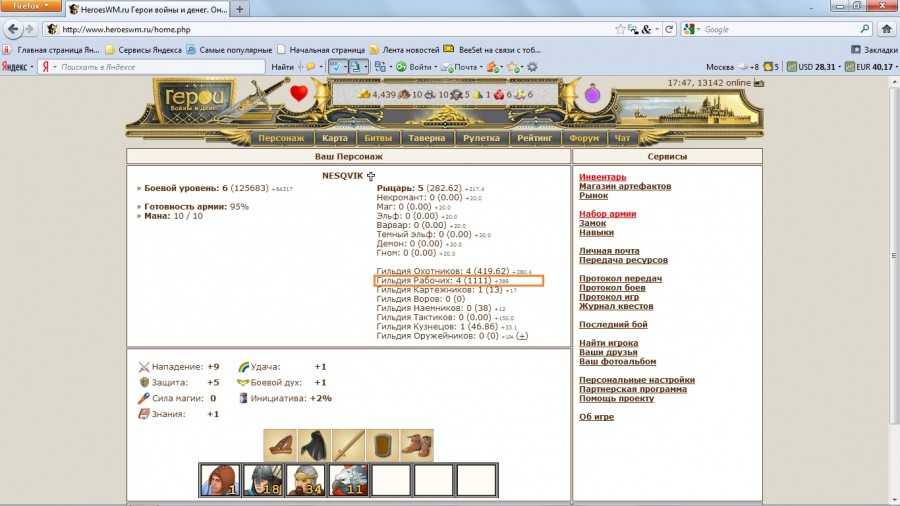Click the online players icon beside 13142 online
Viewport: 900px width, 506px height.
pos(758,83)
